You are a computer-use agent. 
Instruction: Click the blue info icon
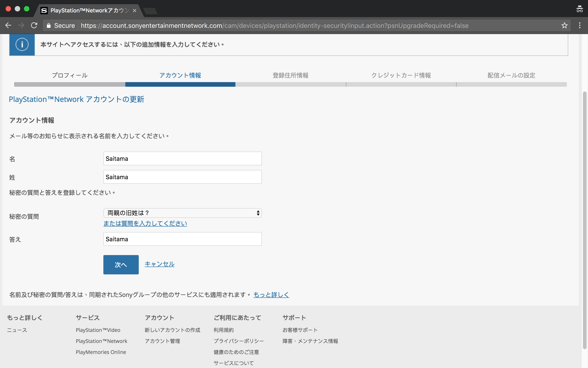(22, 45)
